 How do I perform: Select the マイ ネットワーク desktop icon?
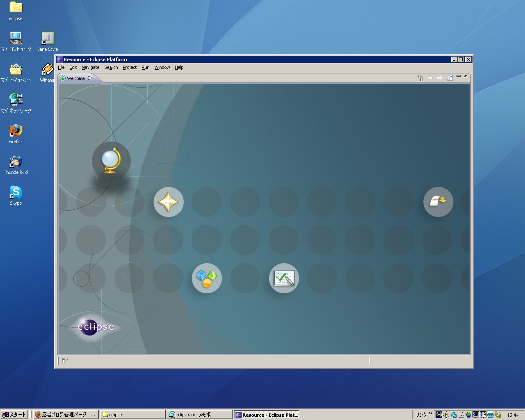pos(16,103)
